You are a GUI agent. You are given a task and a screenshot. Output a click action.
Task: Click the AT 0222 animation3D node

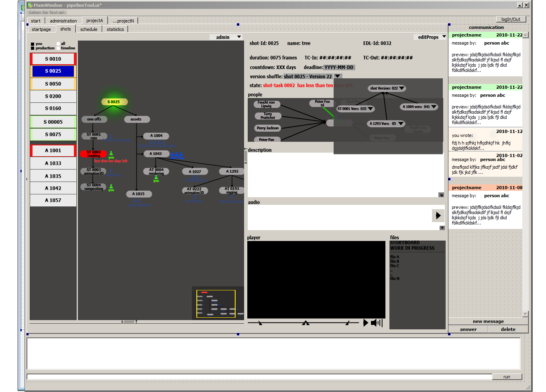pos(194,191)
